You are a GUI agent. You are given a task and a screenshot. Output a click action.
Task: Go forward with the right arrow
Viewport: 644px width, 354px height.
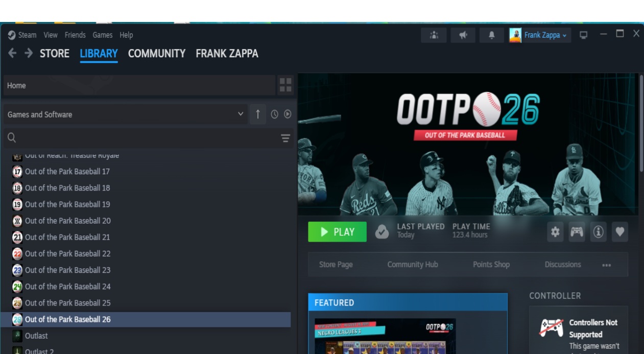29,53
